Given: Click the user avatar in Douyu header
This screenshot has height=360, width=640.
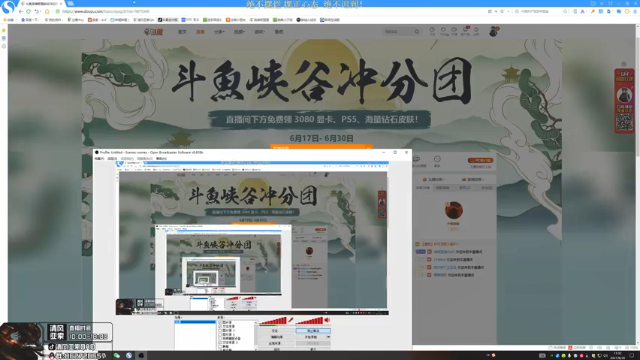Looking at the screenshot, I should 493,31.
